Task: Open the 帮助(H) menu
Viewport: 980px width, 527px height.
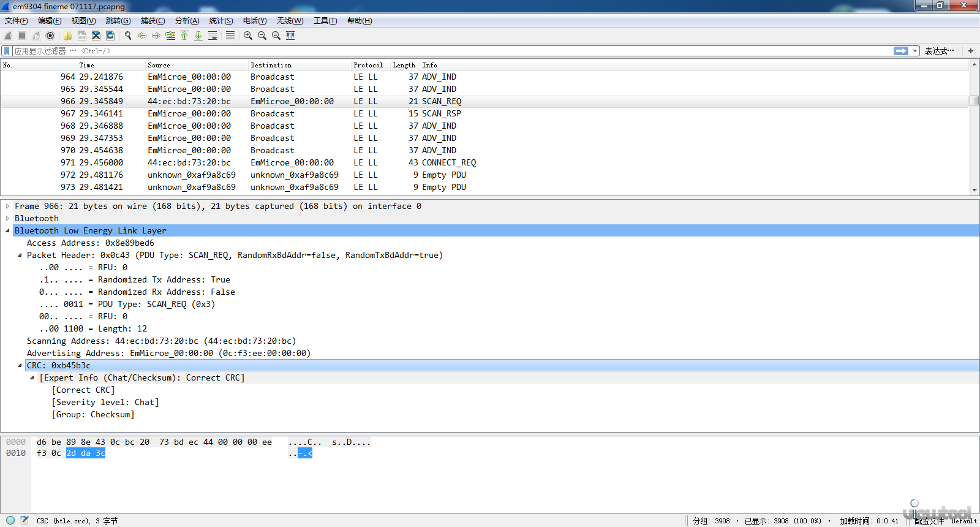Action: [x=360, y=21]
